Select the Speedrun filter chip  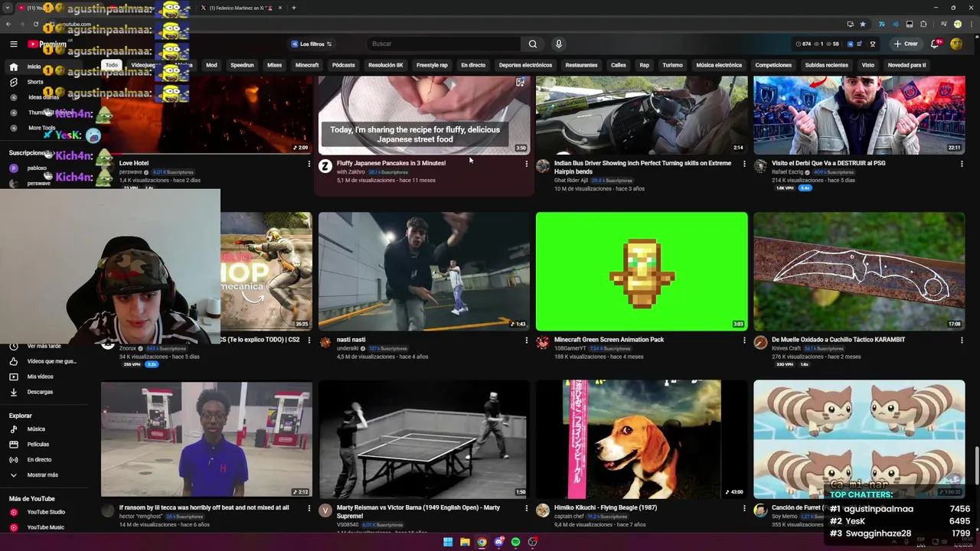tap(242, 65)
